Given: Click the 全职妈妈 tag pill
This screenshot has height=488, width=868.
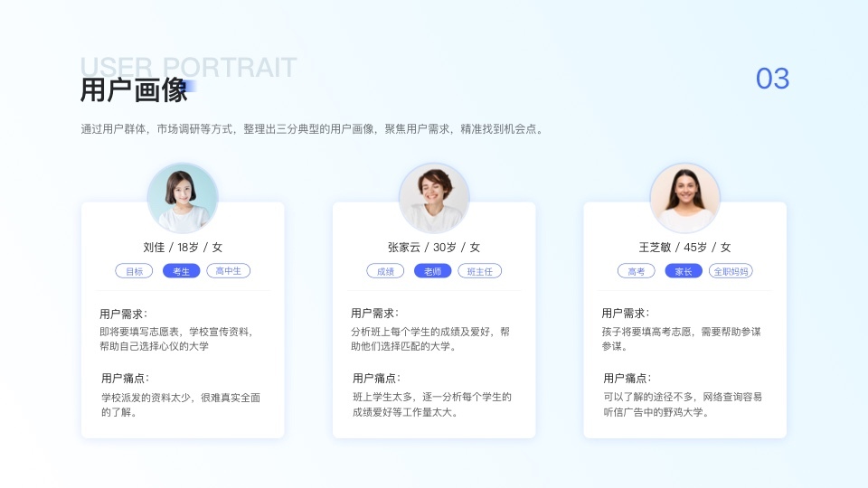Looking at the screenshot, I should point(731,271).
